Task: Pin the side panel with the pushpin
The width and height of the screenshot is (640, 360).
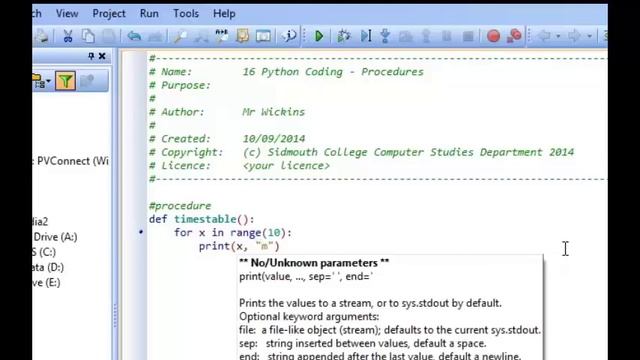Action: (91, 56)
